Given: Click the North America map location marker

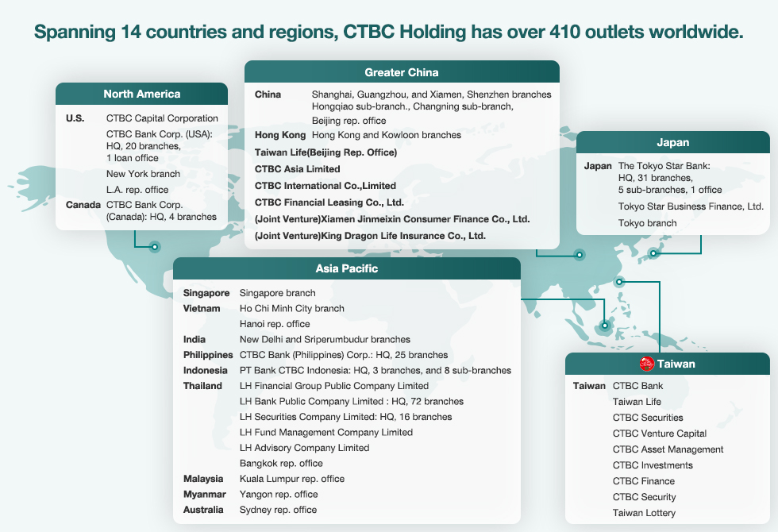Looking at the screenshot, I should point(155,247).
